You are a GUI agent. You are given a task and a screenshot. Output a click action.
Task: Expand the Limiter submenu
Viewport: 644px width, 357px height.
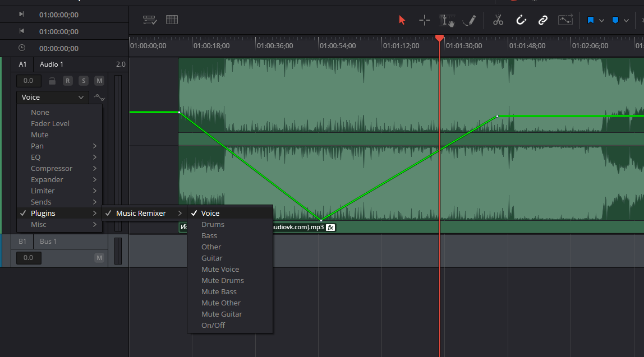click(x=59, y=191)
